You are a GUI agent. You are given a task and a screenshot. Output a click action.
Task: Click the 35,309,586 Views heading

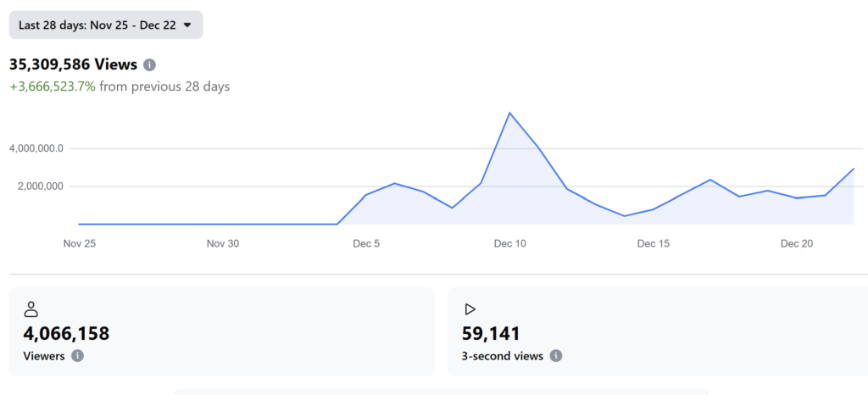pyautogui.click(x=73, y=64)
